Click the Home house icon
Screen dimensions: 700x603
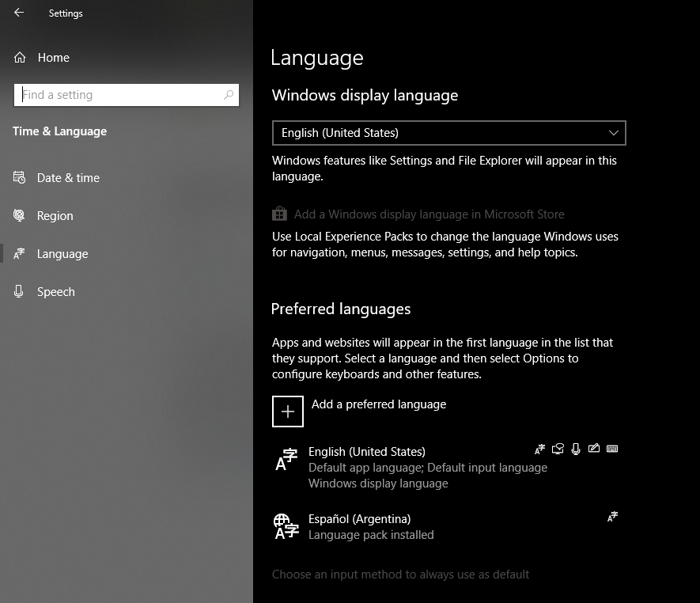[20, 58]
